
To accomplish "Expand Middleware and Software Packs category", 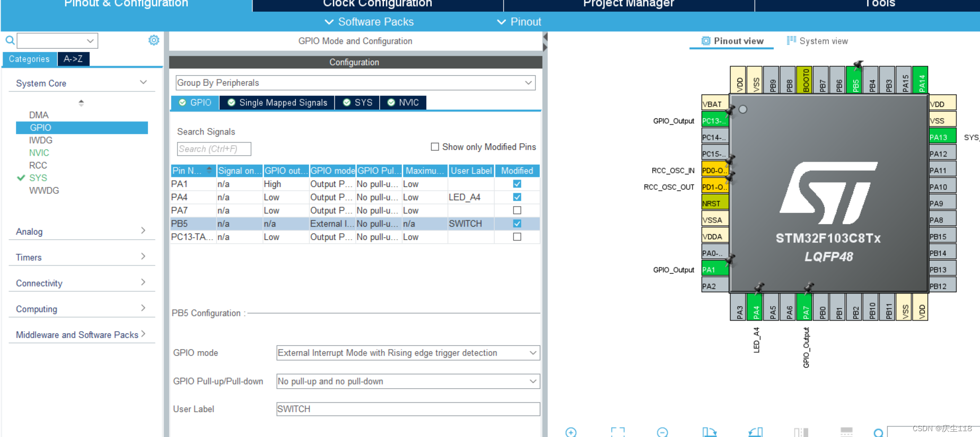I will 143,334.
